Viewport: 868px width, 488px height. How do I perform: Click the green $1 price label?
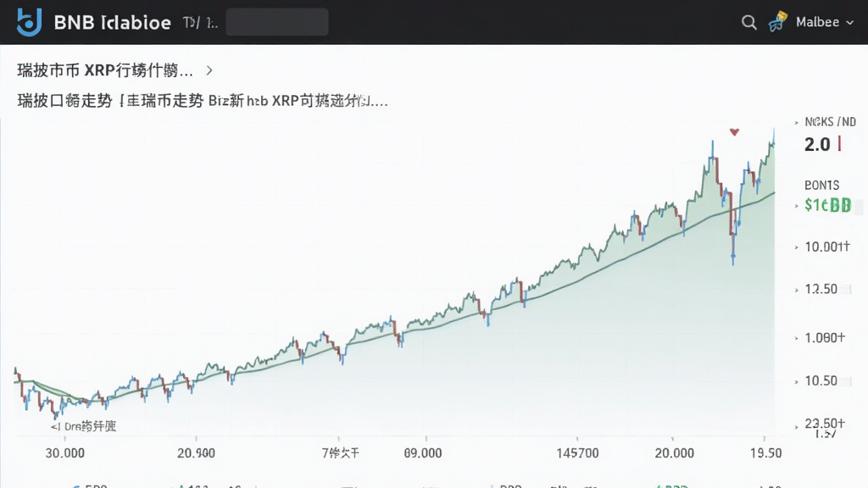tap(827, 205)
